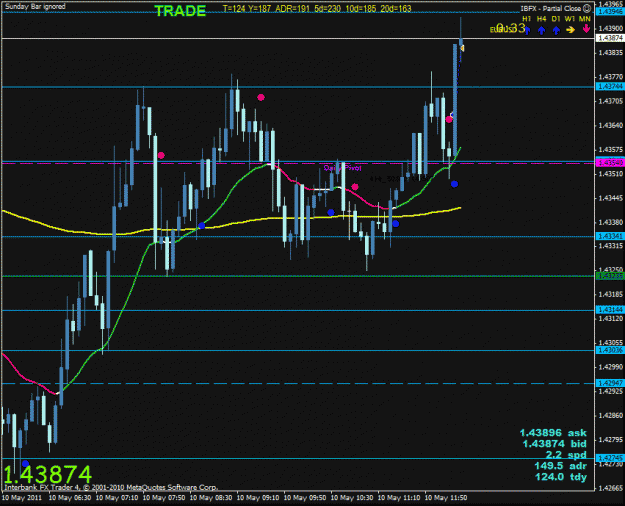
Task: Select the D1 timeframe label
Action: coord(556,19)
